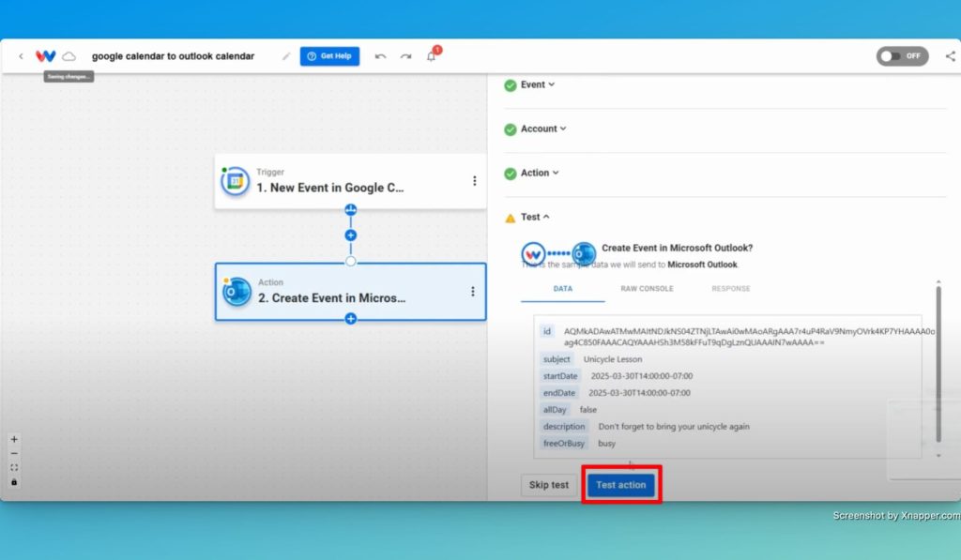Screen dimensions: 961x560
Task: Click the data panel vertical scrollbar
Action: click(938, 363)
